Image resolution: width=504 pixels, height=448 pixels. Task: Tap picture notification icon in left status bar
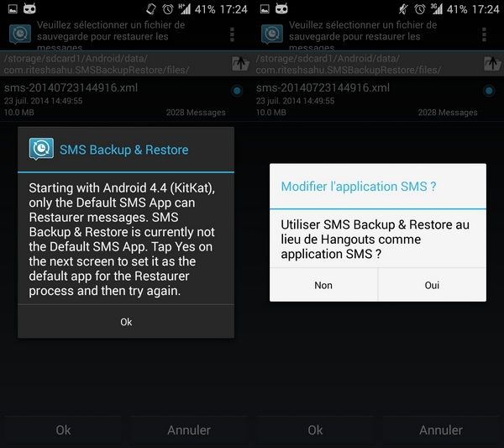13,9
